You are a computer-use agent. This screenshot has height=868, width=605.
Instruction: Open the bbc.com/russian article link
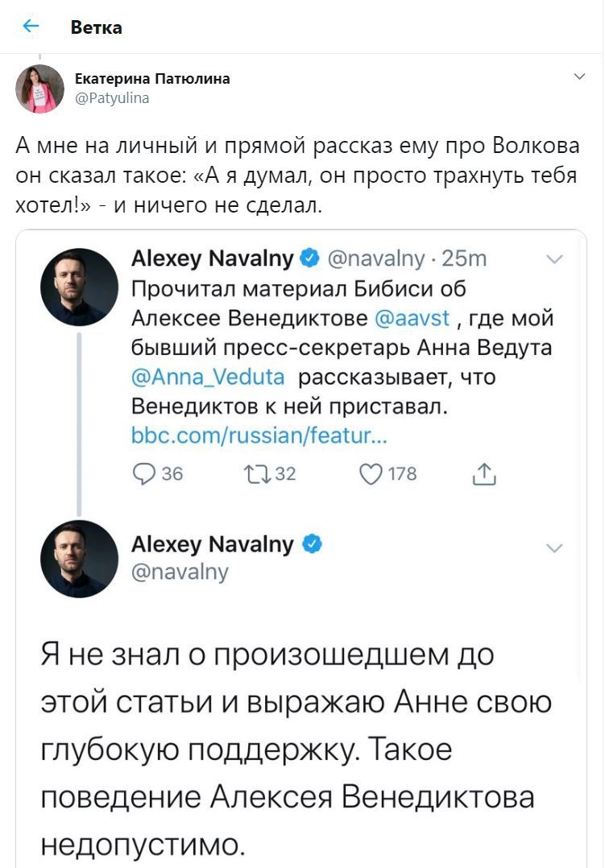259,436
